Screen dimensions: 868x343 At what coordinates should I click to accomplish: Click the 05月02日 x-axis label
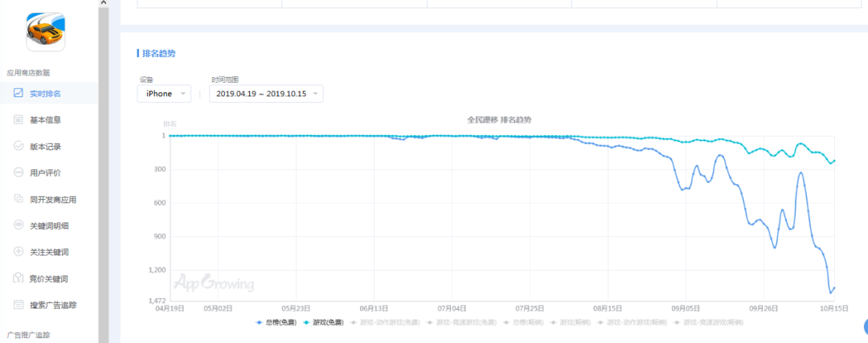coord(219,308)
